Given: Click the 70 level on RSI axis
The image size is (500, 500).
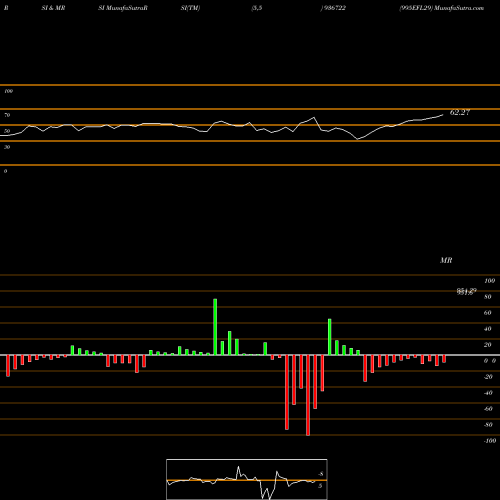Looking at the screenshot, I should 7,115.
